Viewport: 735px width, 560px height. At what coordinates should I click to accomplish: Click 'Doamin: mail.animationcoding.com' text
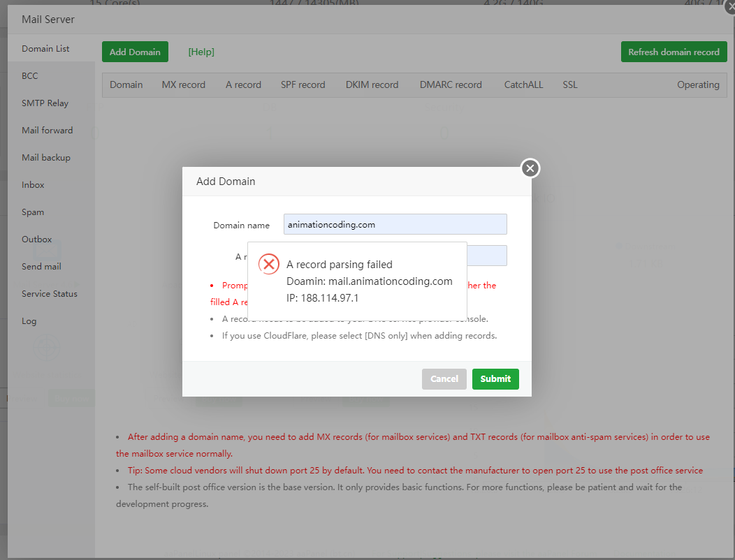[370, 281]
